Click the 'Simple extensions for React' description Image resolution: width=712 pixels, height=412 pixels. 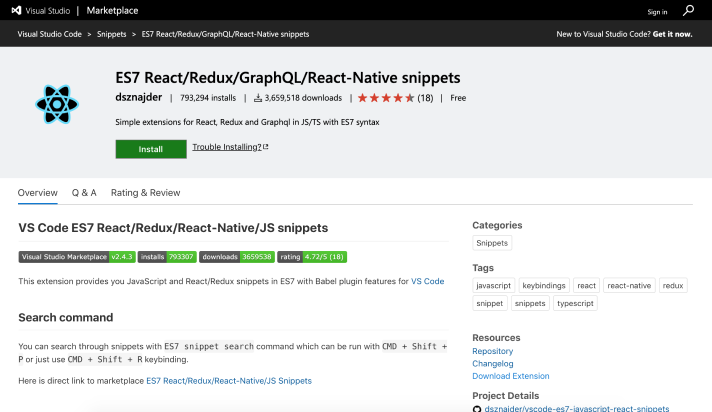pyautogui.click(x=247, y=122)
